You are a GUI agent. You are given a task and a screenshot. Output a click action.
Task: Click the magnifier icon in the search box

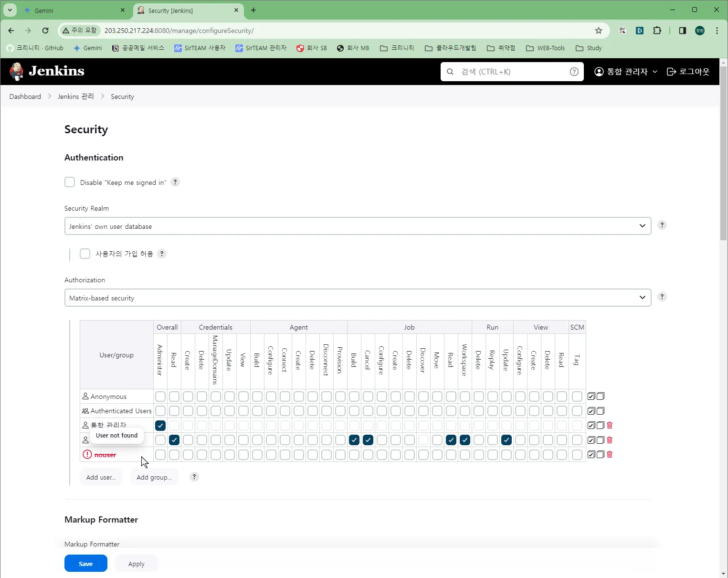coord(450,72)
